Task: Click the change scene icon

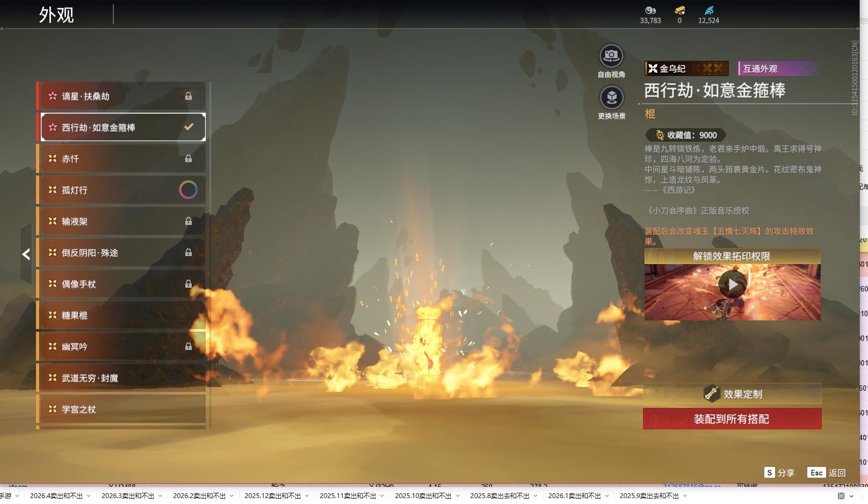Action: 611,98
